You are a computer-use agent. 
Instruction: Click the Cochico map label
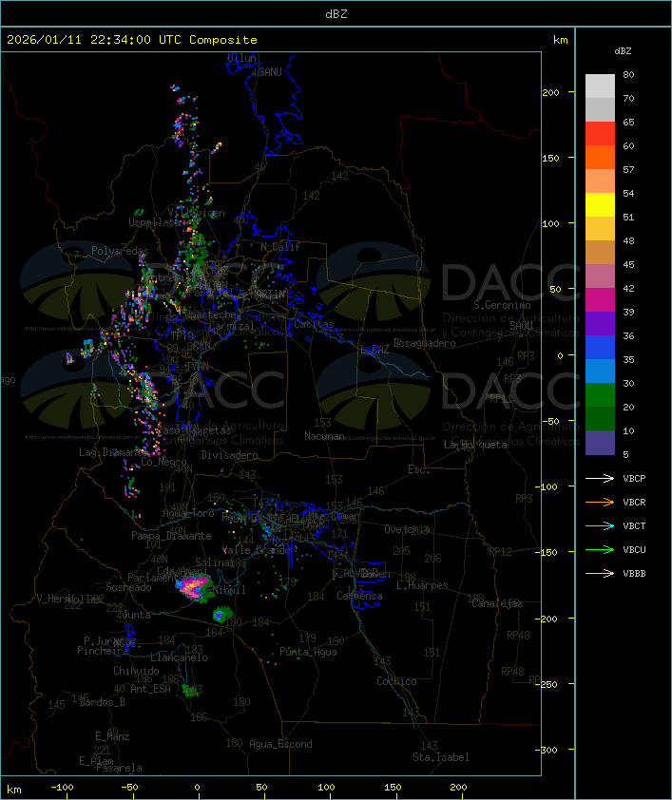(396, 681)
